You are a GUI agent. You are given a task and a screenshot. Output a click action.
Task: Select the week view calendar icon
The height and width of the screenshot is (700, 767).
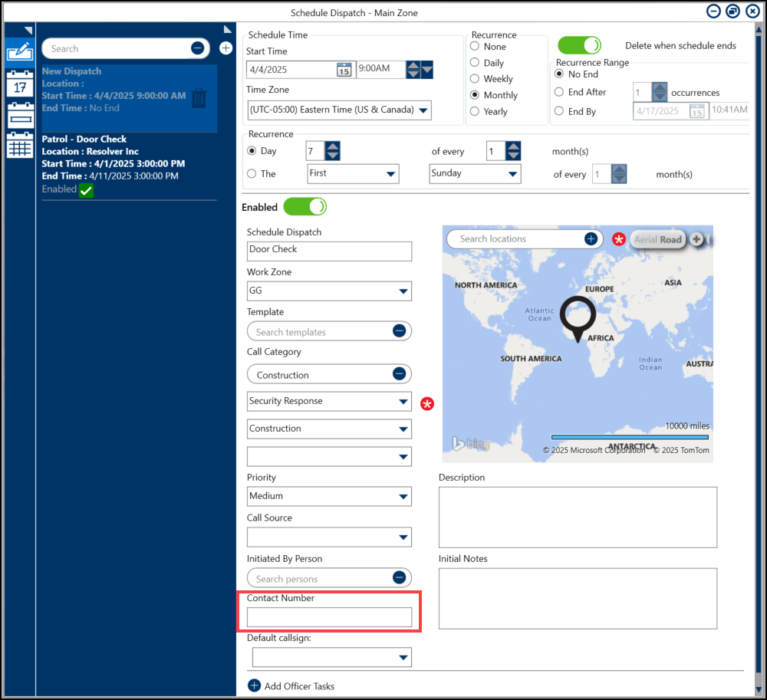(19, 116)
